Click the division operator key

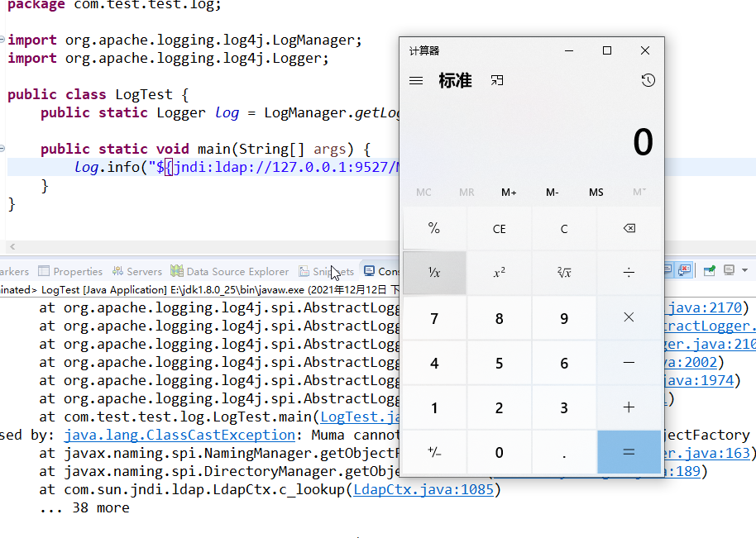pyautogui.click(x=629, y=273)
